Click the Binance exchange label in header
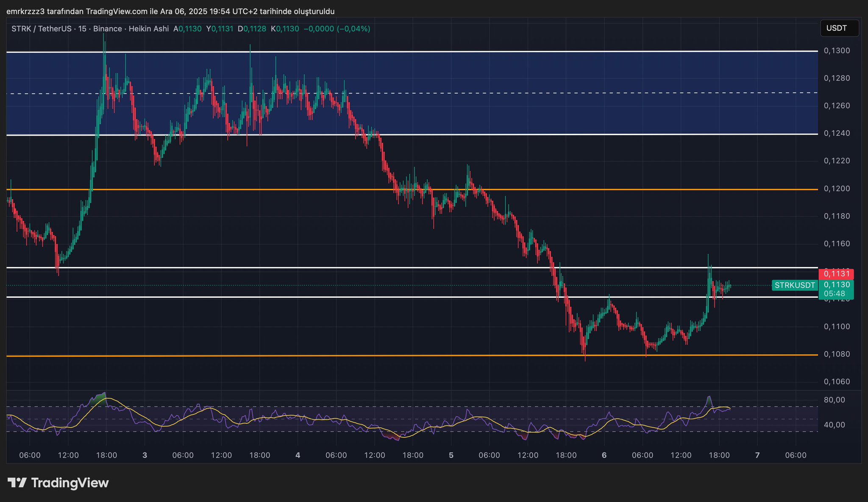The width and height of the screenshot is (868, 502). pyautogui.click(x=107, y=29)
